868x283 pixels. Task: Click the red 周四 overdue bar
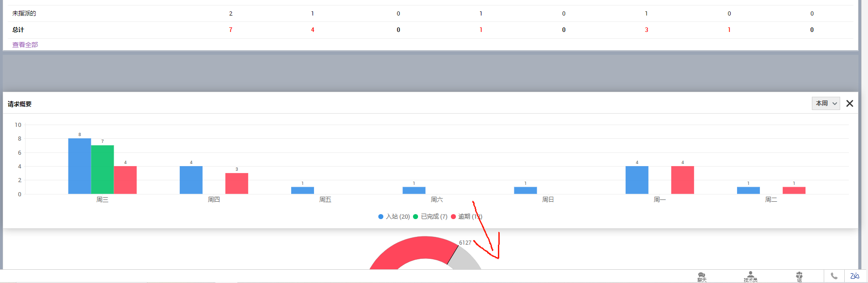(236, 183)
